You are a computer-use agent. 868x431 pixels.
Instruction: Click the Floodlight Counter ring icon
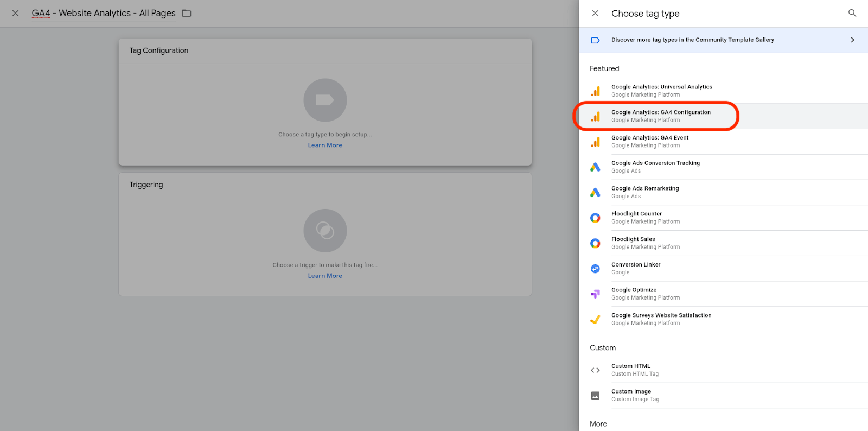point(595,218)
